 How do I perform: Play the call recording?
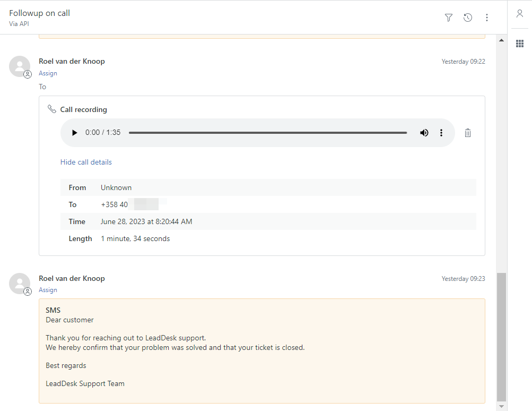[x=74, y=132]
